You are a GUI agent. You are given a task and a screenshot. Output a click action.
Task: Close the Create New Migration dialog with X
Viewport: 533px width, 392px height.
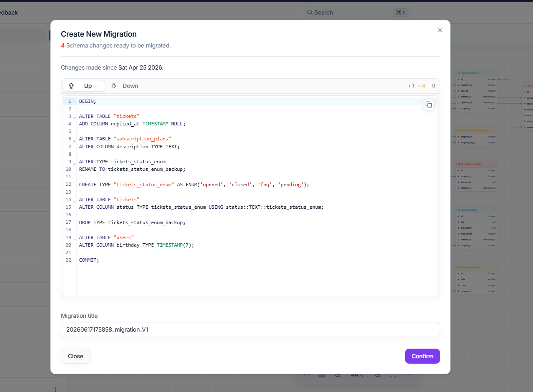tap(440, 30)
